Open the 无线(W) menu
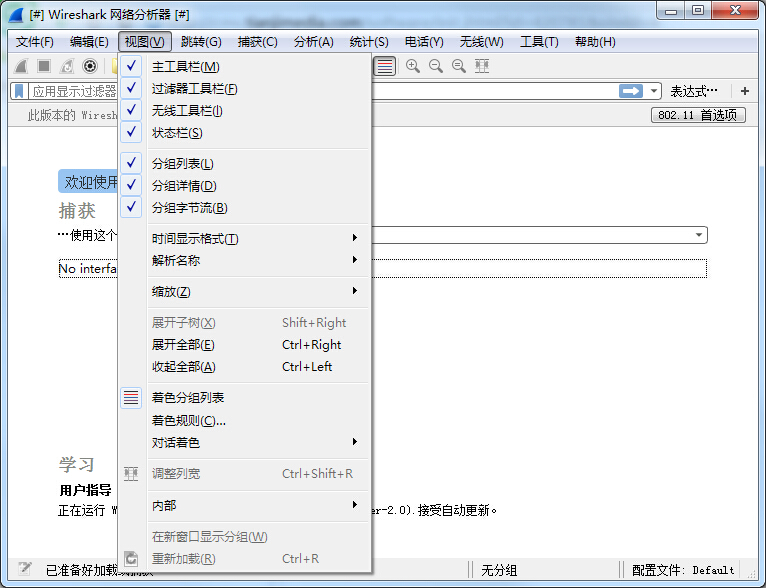This screenshot has width=766, height=588. coord(481,42)
